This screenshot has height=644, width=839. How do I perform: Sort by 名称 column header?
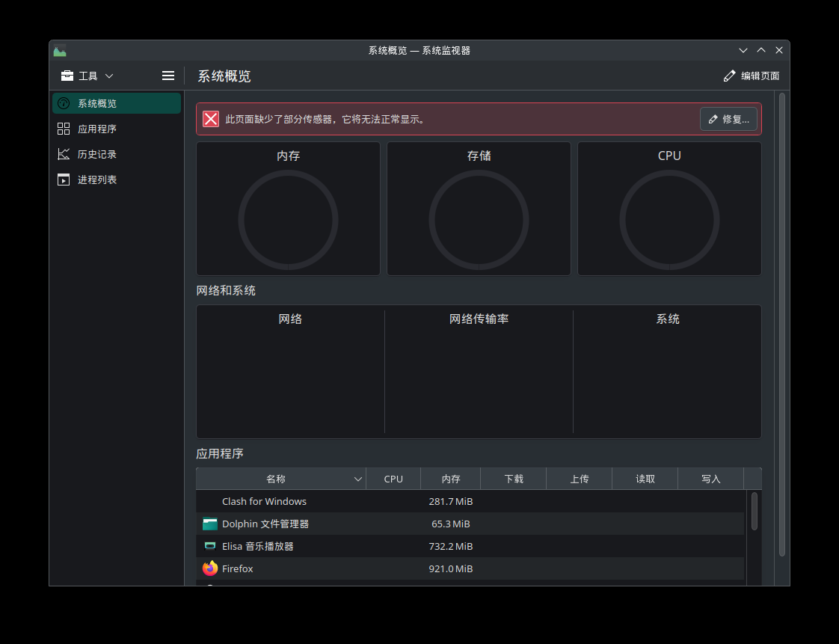coord(281,479)
